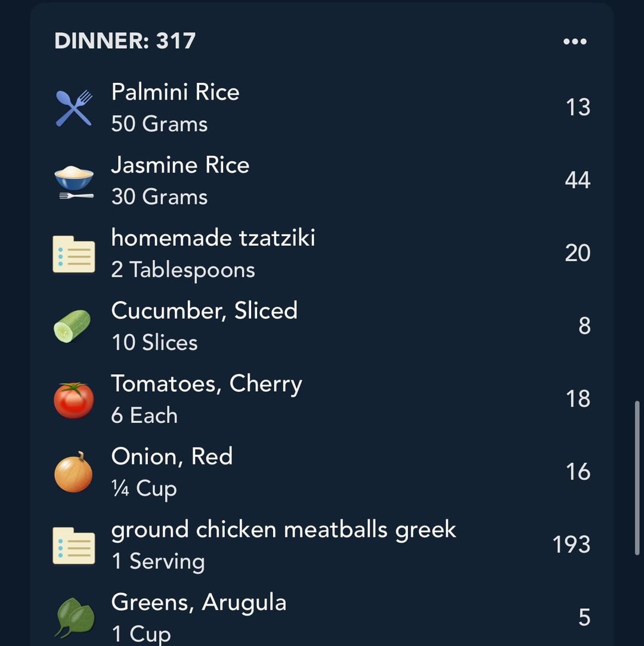Tap the 44 calorie value for Jasmine Rice

578,181
